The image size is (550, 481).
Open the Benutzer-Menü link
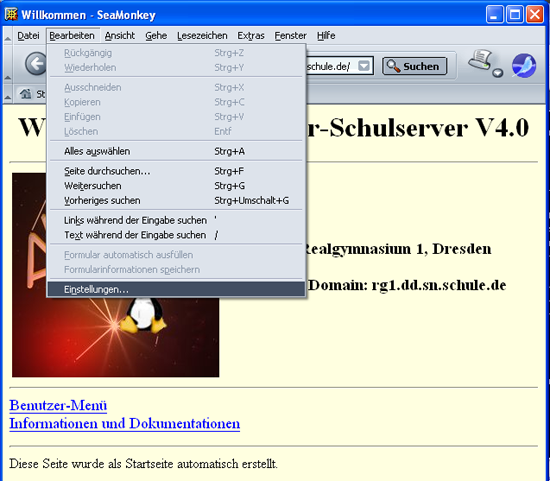58,405
